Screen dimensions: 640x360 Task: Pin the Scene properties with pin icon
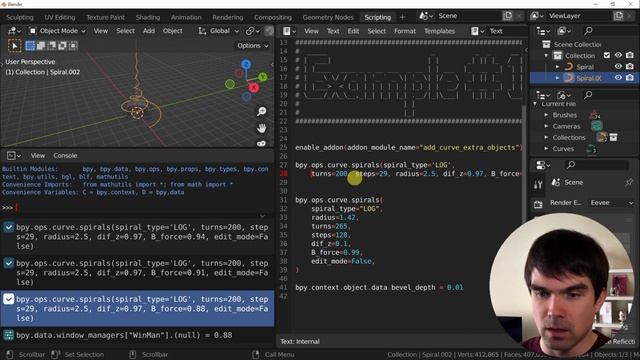click(x=629, y=182)
